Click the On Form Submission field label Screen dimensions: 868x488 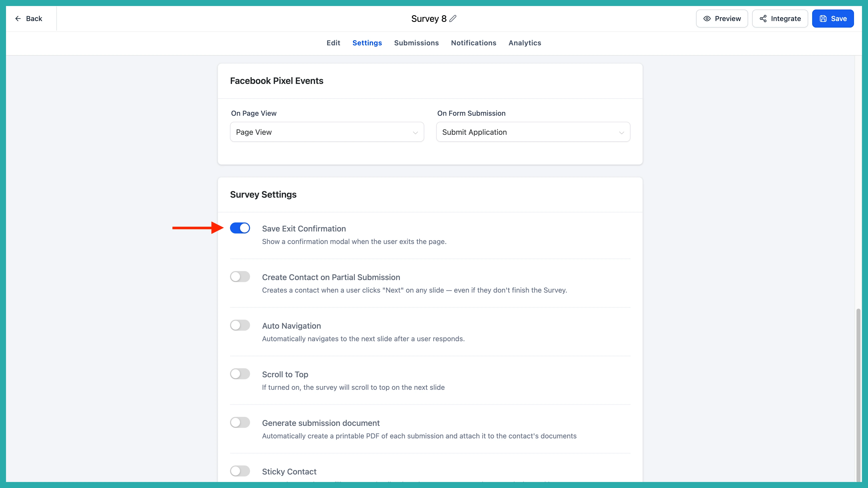[x=471, y=113]
